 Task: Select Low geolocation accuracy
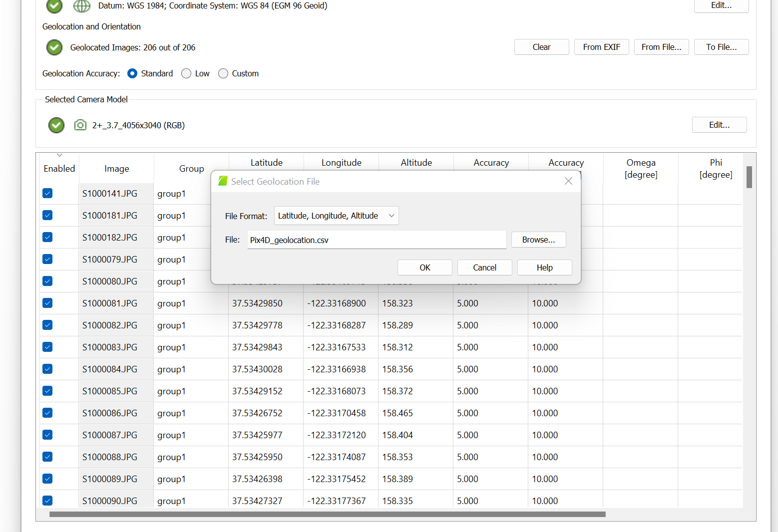[186, 73]
